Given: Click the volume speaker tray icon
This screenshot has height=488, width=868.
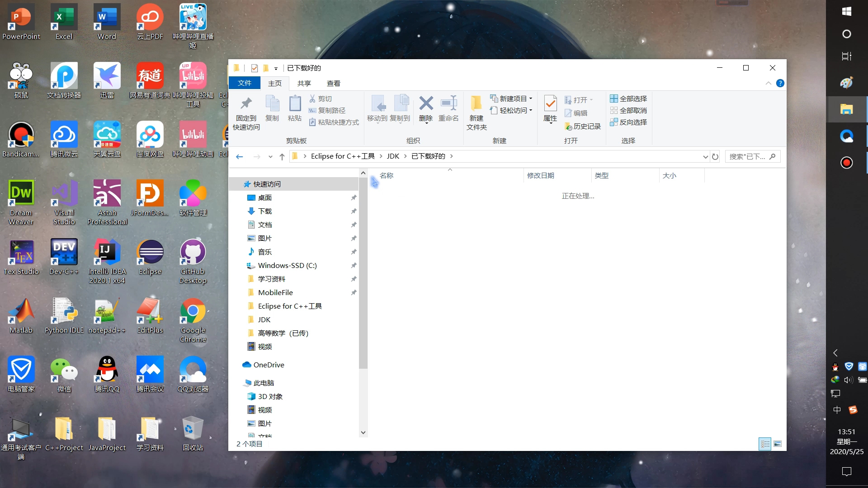Looking at the screenshot, I should click(849, 380).
